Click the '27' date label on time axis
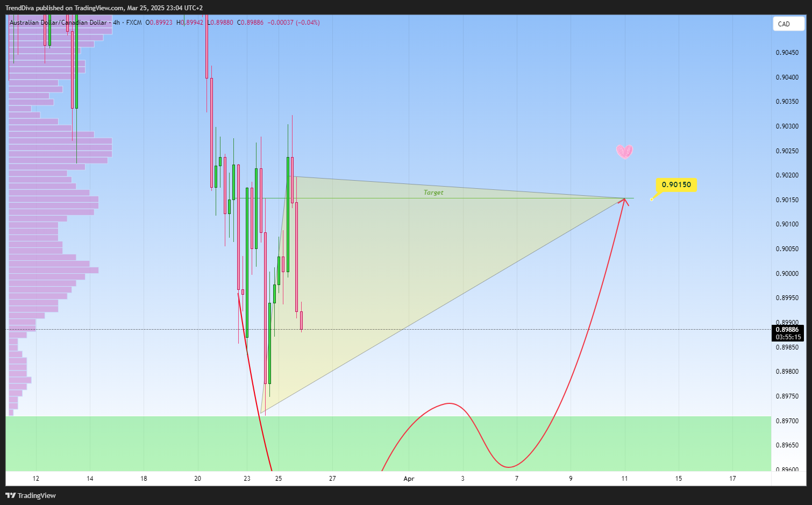 (332, 479)
